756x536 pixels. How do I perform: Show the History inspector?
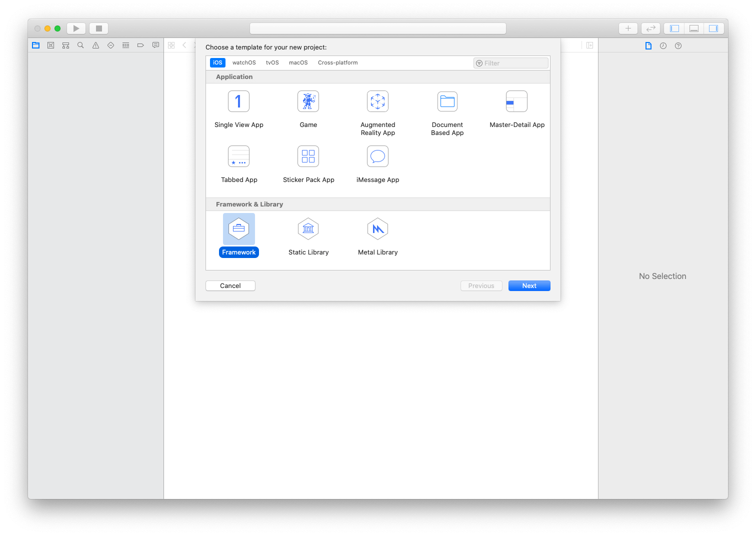(x=663, y=45)
